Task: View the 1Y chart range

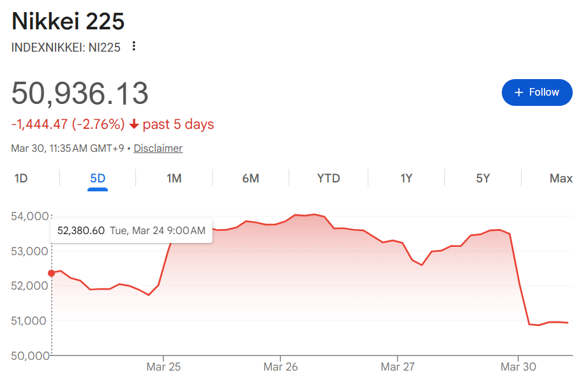Action: [406, 179]
